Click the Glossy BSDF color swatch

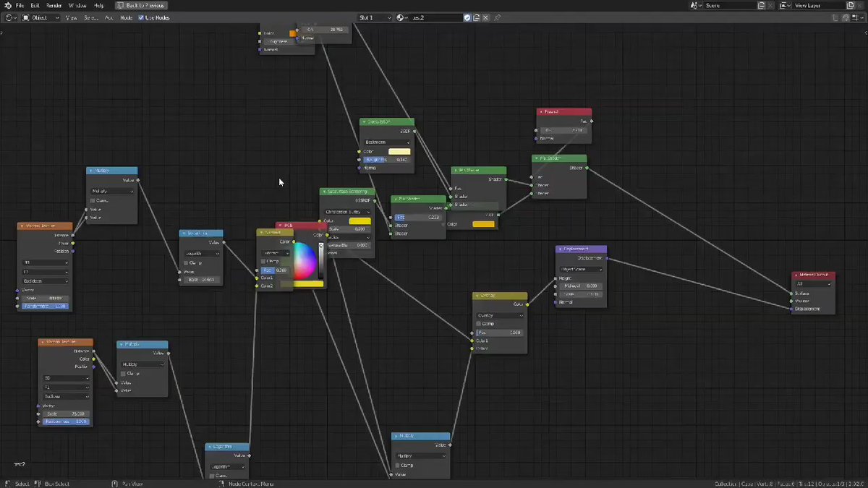[399, 151]
